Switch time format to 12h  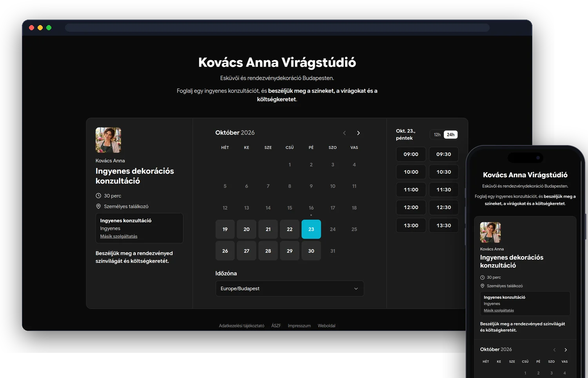(x=437, y=134)
